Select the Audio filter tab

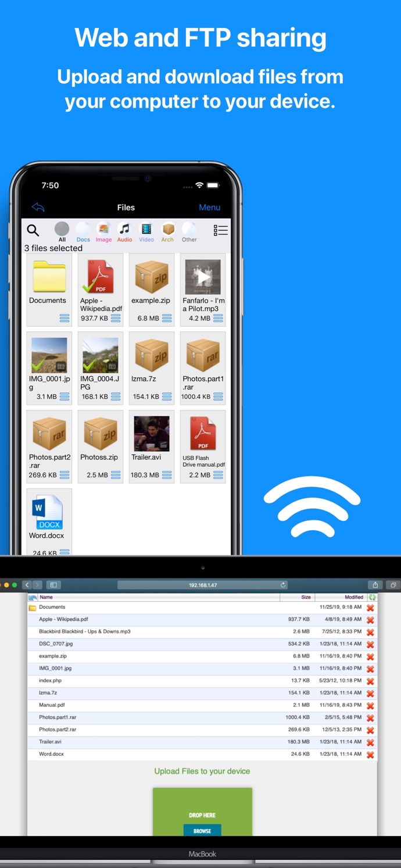[x=124, y=231]
